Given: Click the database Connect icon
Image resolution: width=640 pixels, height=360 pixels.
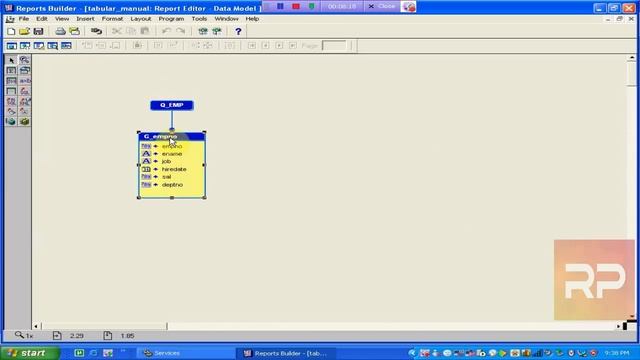Looking at the screenshot, I should click(96, 31).
